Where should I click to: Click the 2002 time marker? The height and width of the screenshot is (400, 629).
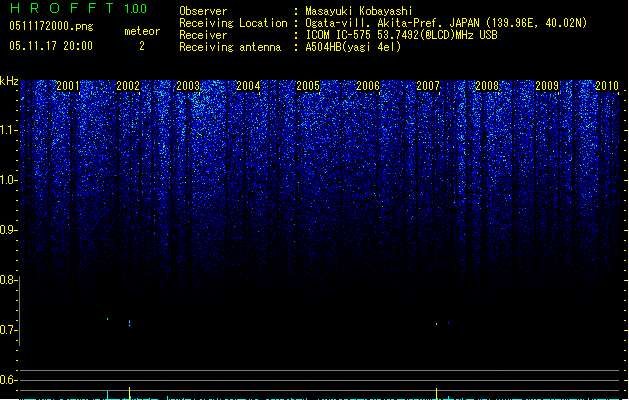pos(128,85)
